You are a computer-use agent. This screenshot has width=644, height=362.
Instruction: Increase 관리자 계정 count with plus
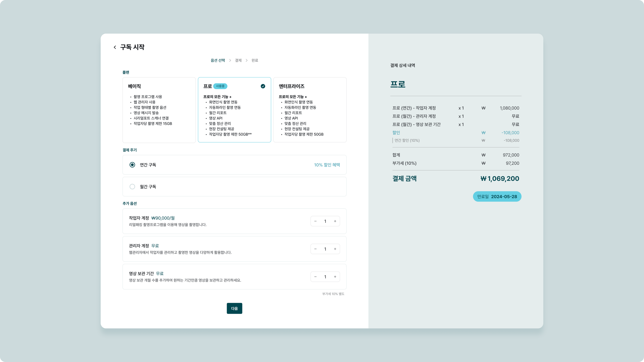click(335, 249)
